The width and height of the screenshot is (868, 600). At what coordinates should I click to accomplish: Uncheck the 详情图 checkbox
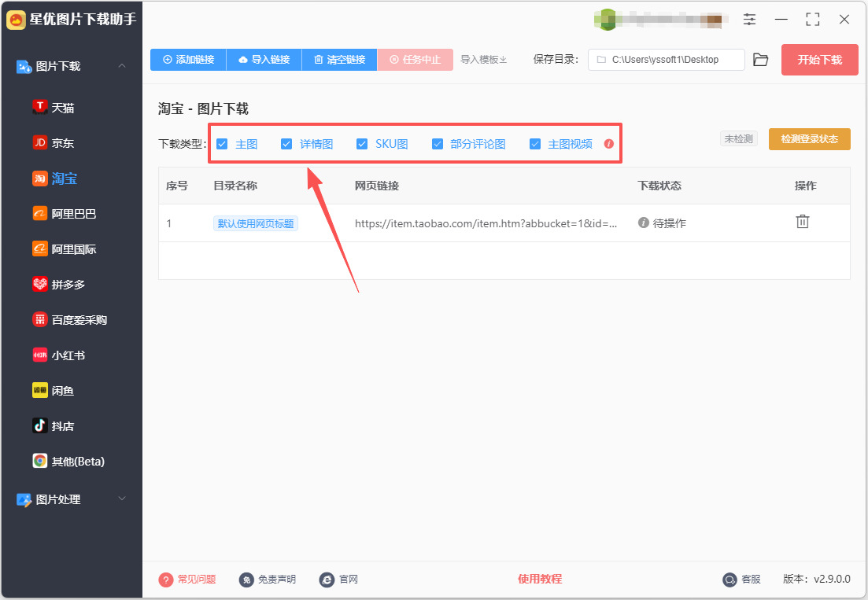[x=286, y=144]
